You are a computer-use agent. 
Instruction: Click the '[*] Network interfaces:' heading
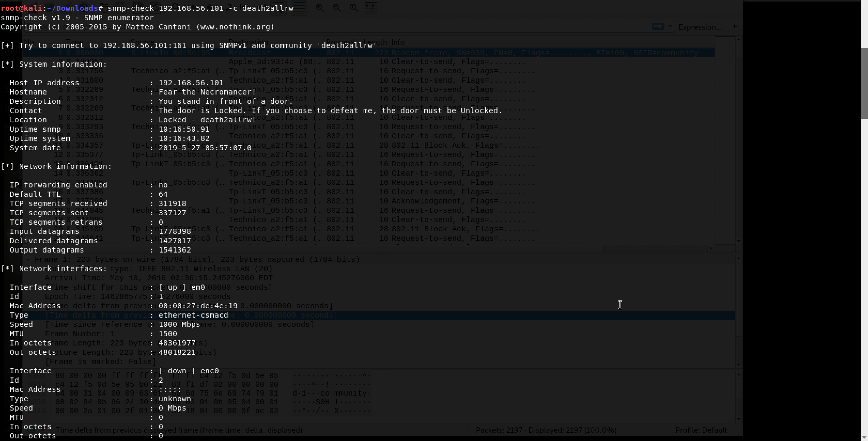(x=54, y=269)
